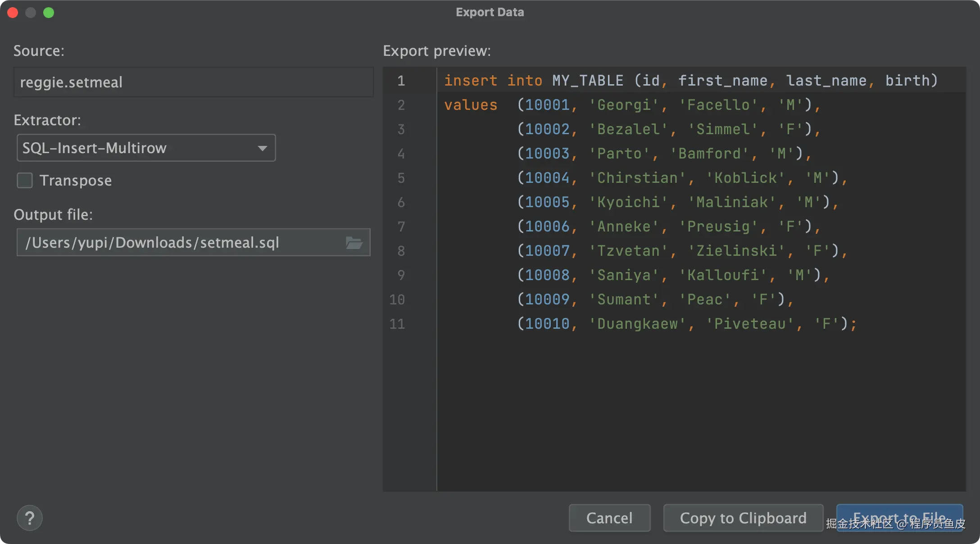980x544 pixels.
Task: Click the green maximize window button
Action: click(x=49, y=13)
